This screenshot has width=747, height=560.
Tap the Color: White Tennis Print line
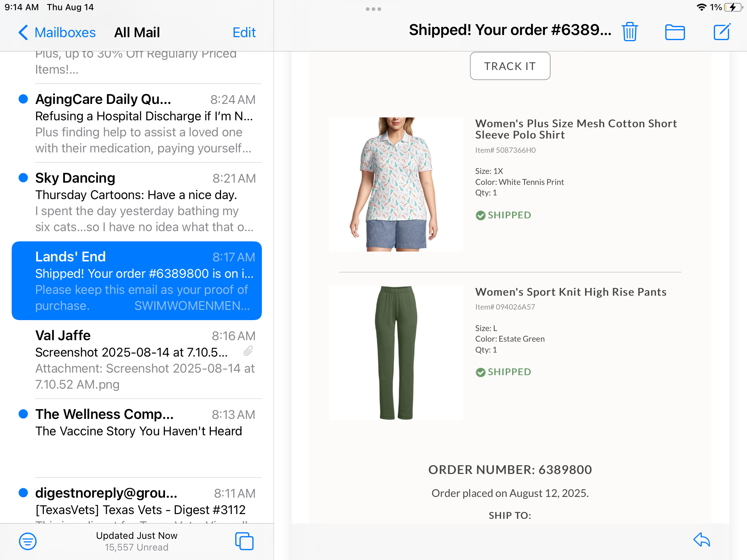click(x=519, y=182)
